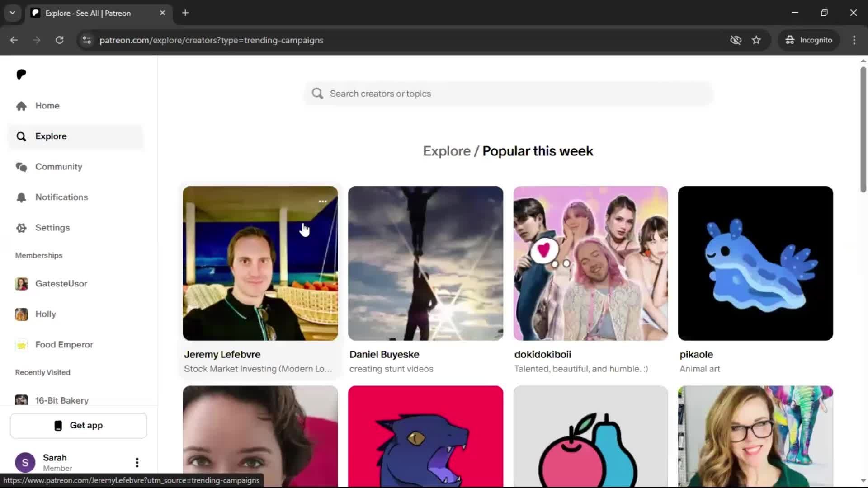
Task: Reload the page
Action: (59, 40)
